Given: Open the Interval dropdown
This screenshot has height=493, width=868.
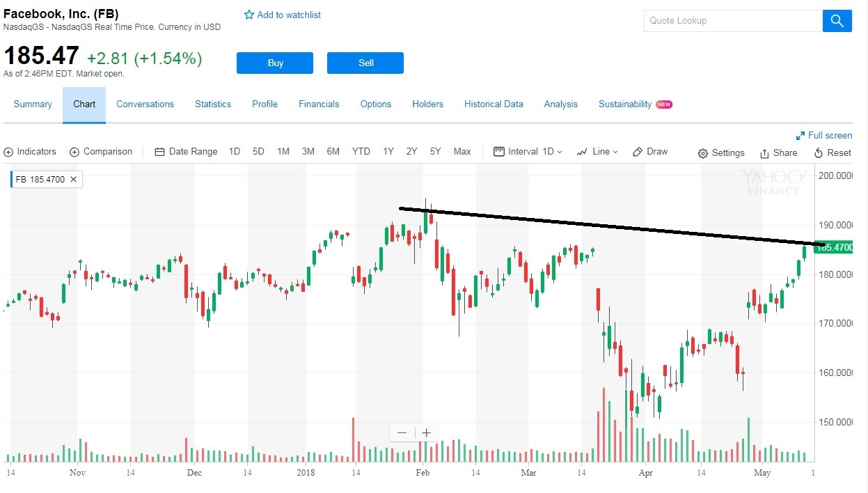Looking at the screenshot, I should tap(527, 151).
